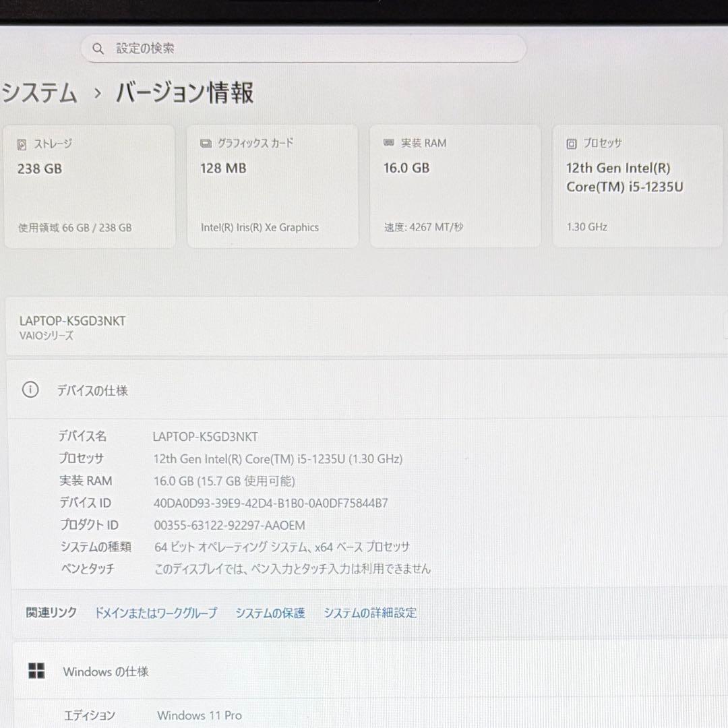Image resolution: width=728 pixels, height=728 pixels.
Task: Select the Intel(R) Iris(R) Xe Graphics text
Action: pyautogui.click(x=260, y=228)
